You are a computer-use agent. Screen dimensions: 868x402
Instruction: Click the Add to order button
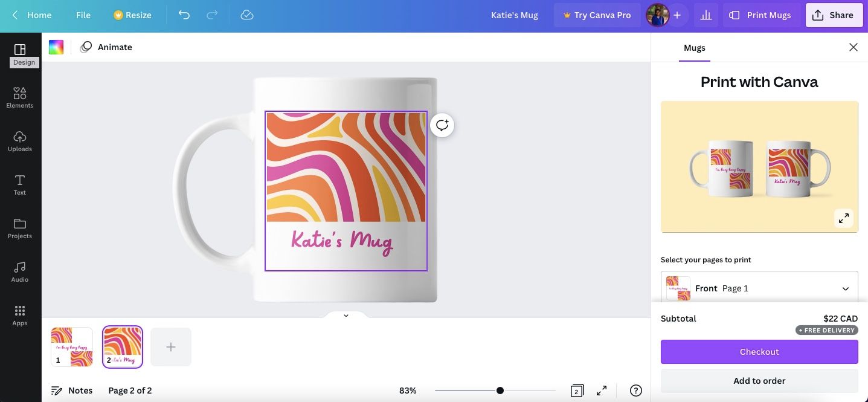pos(759,381)
